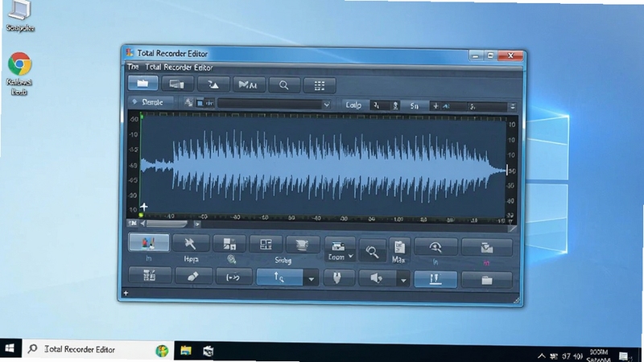This screenshot has width=644, height=362.
Task: Click the monitors/devices toolbar icon
Action: click(x=177, y=84)
